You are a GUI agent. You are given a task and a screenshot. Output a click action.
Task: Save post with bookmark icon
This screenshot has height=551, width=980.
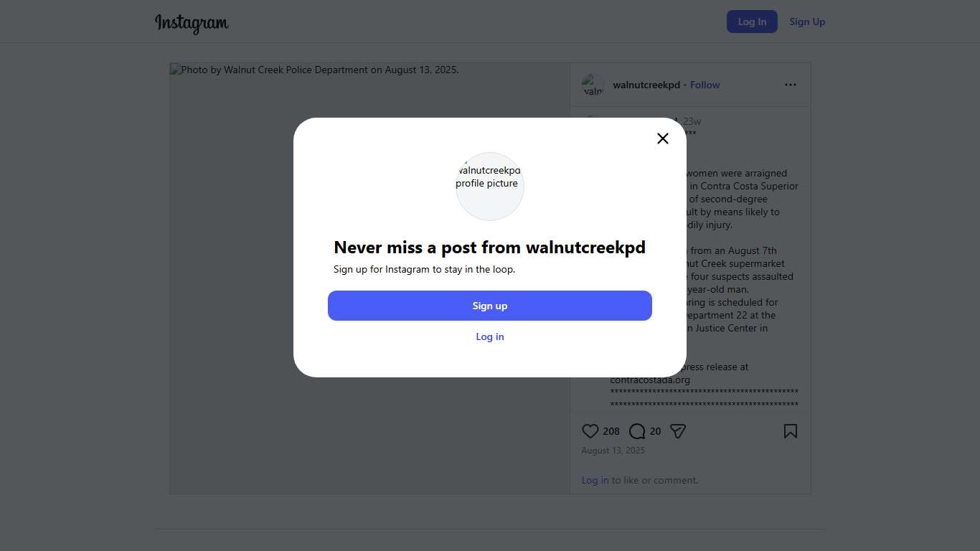point(790,431)
